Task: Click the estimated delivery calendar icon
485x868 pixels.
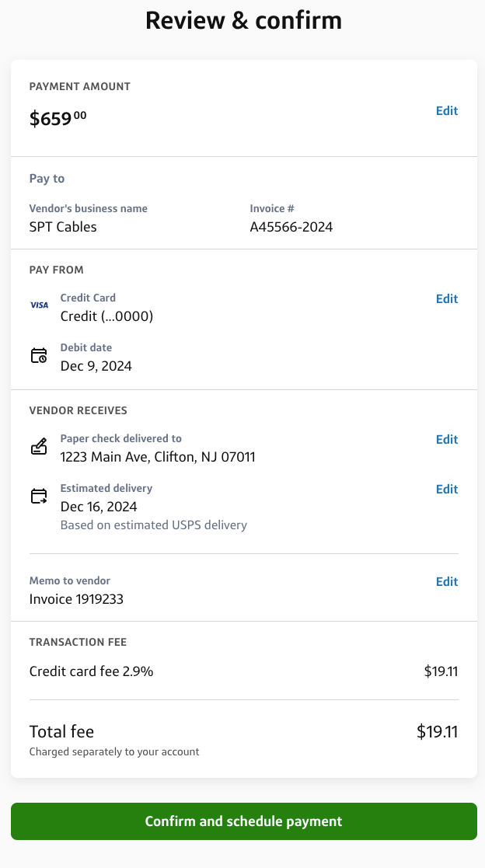Action: pyautogui.click(x=39, y=497)
